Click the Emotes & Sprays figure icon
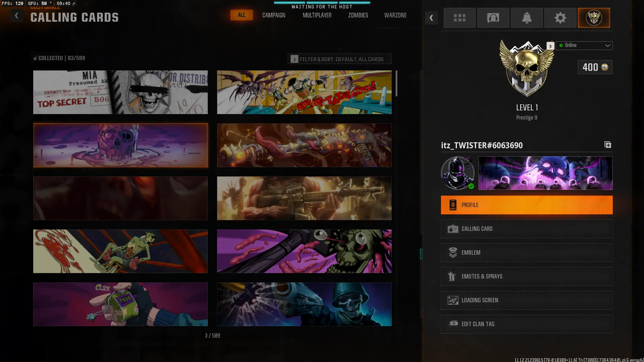The image size is (644, 362). 452,276
